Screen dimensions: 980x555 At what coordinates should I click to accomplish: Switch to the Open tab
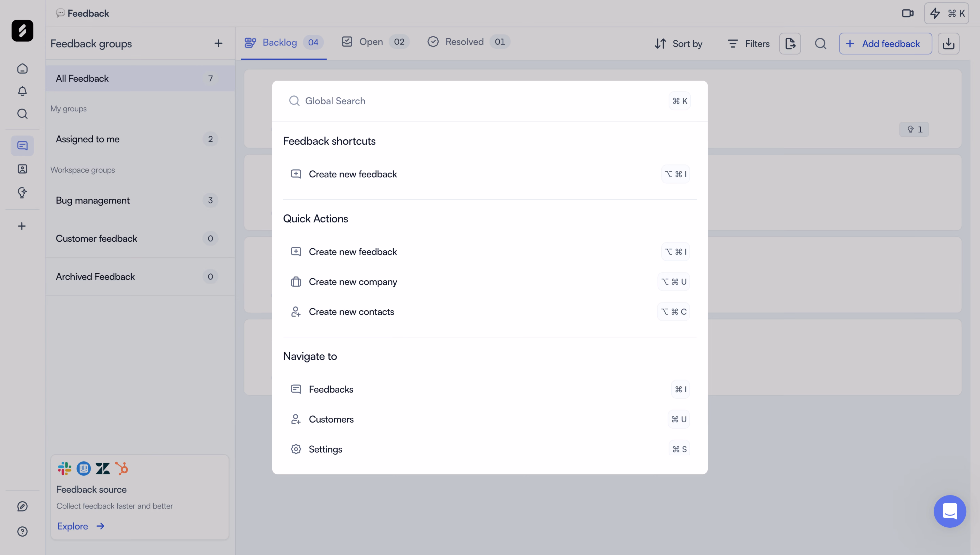click(375, 42)
